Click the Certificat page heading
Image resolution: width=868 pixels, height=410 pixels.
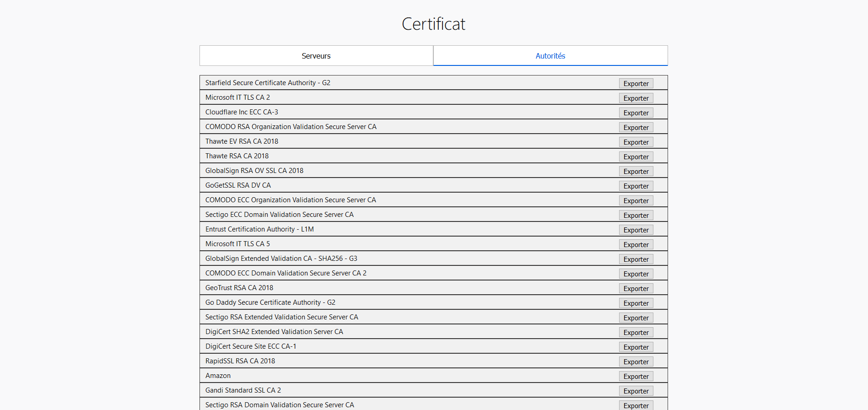point(433,24)
